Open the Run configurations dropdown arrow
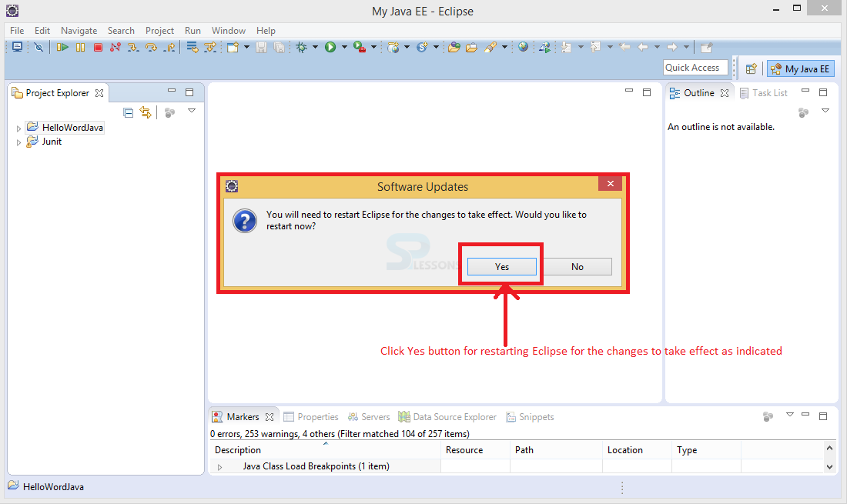This screenshot has width=847, height=504. pyautogui.click(x=345, y=48)
